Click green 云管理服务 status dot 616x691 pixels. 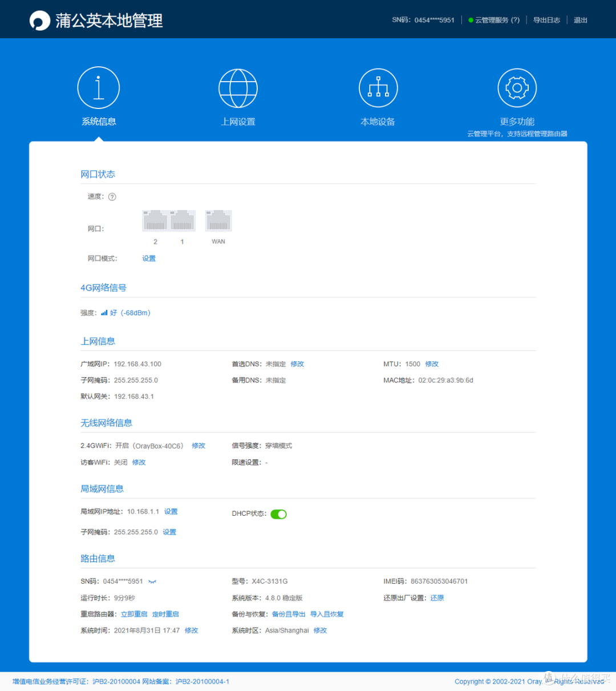click(471, 20)
